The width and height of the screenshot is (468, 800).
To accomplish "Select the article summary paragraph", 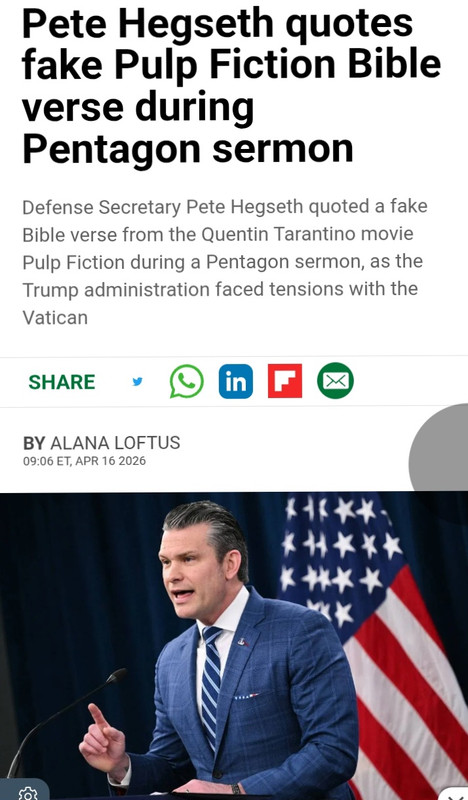I will [x=225, y=262].
